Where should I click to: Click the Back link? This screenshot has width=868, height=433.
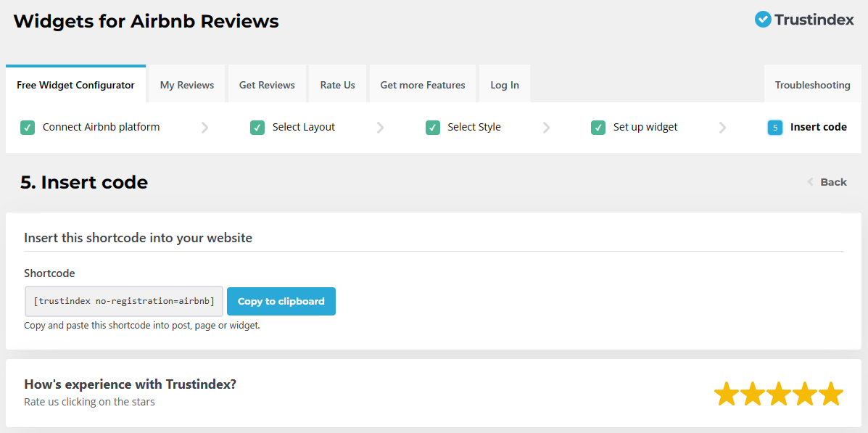tap(833, 182)
